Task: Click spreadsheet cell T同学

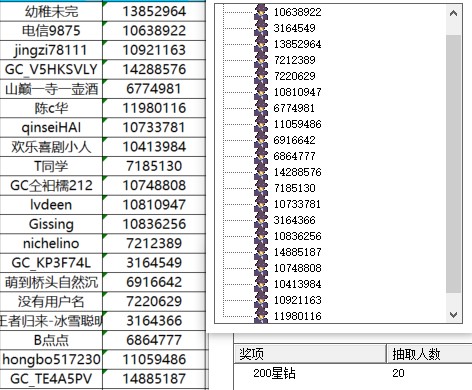Action: pyautogui.click(x=51, y=166)
